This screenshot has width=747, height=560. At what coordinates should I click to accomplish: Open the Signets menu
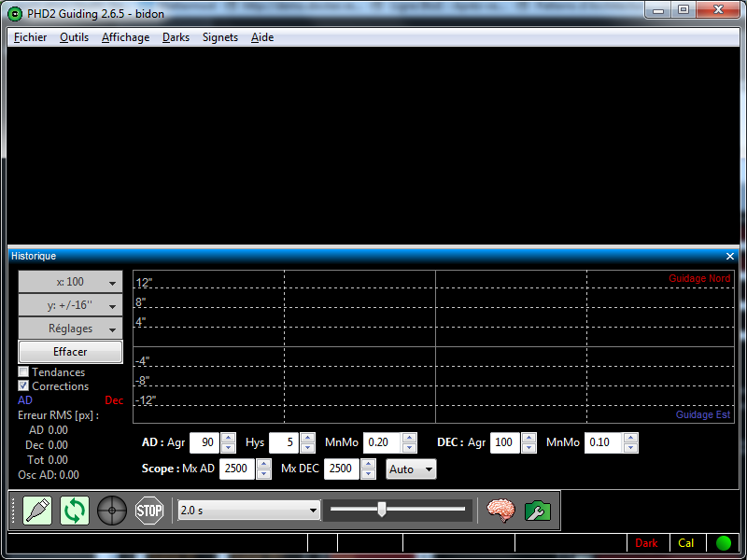tap(220, 37)
